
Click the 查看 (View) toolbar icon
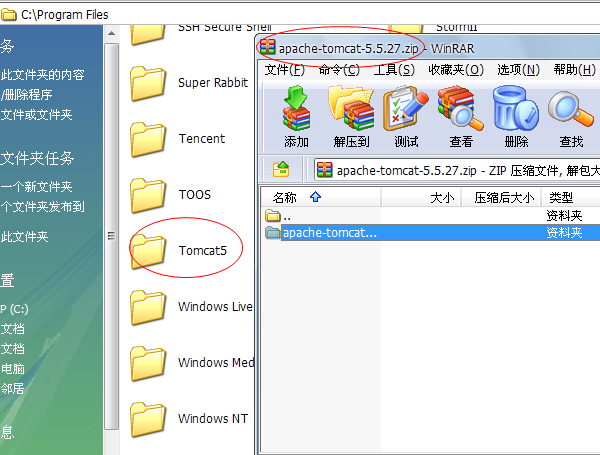click(461, 108)
